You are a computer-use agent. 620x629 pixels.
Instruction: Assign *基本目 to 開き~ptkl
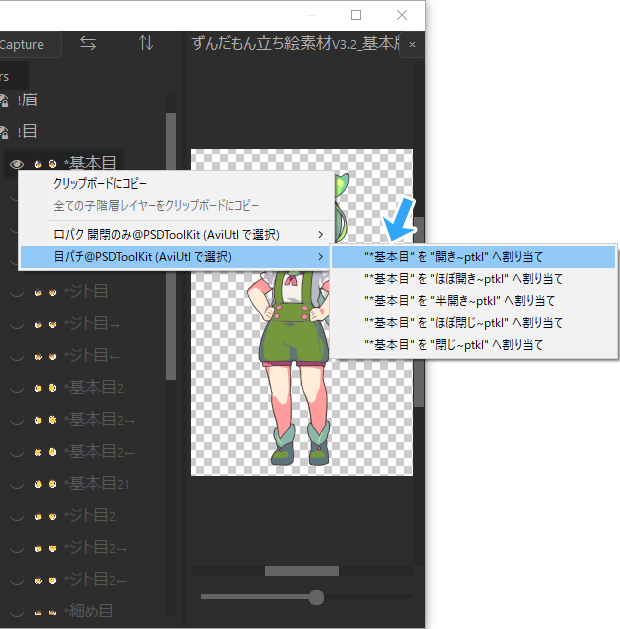[x=473, y=257]
